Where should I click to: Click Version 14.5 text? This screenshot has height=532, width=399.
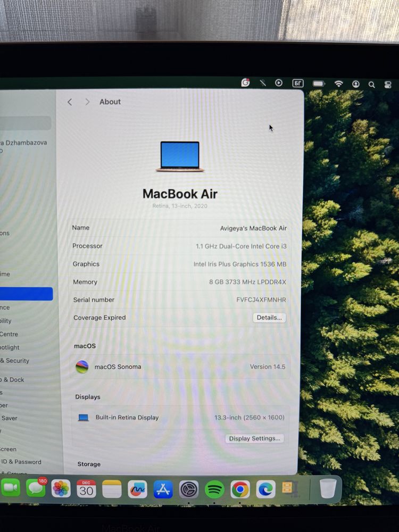[268, 367]
